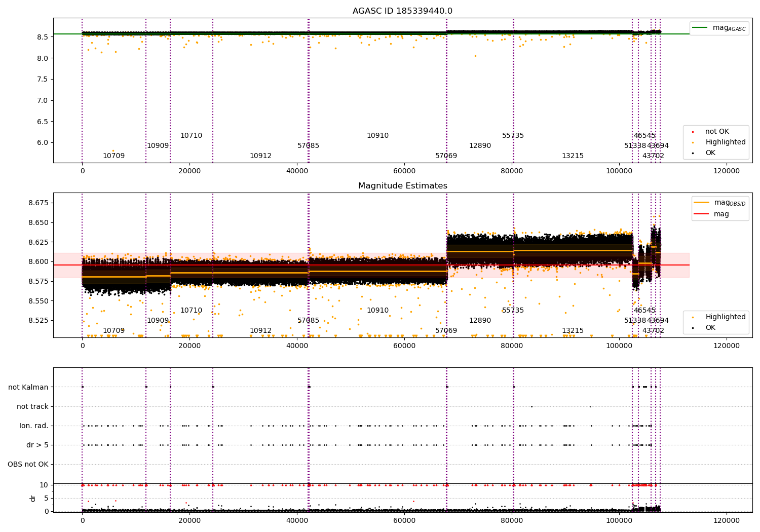Click y-axis tick 8.525 in Magnitude Estimates plot

point(39,321)
